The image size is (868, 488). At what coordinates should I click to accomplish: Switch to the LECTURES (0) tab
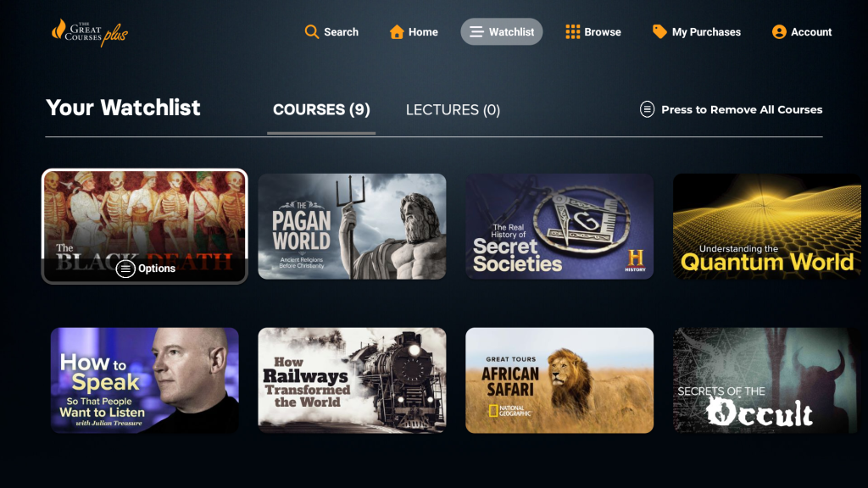[x=453, y=109]
